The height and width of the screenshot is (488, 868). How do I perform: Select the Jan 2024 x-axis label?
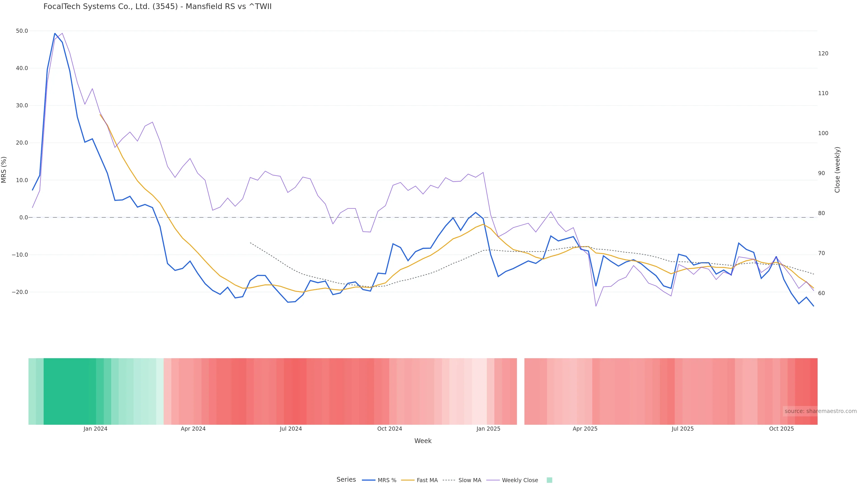pyautogui.click(x=95, y=429)
